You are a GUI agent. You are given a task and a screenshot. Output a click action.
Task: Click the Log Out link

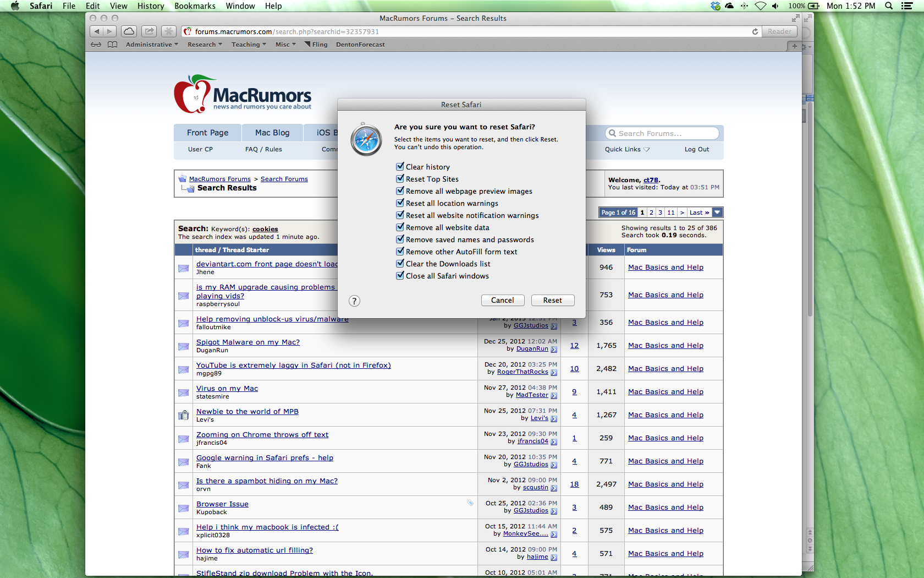click(697, 149)
